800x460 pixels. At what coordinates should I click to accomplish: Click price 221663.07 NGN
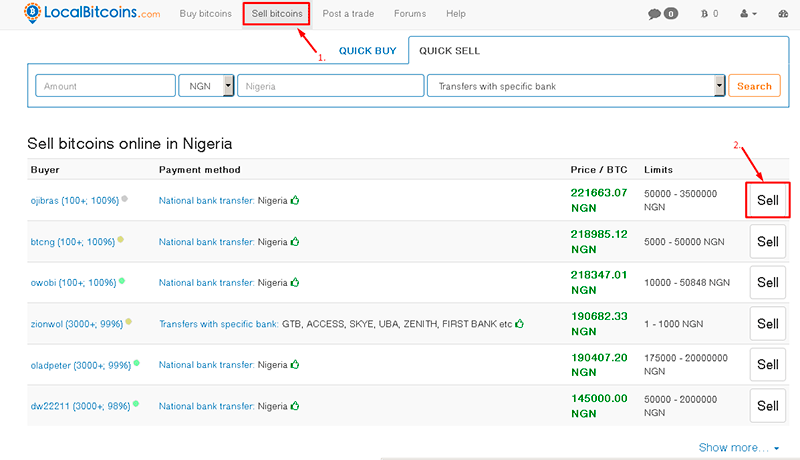598,200
